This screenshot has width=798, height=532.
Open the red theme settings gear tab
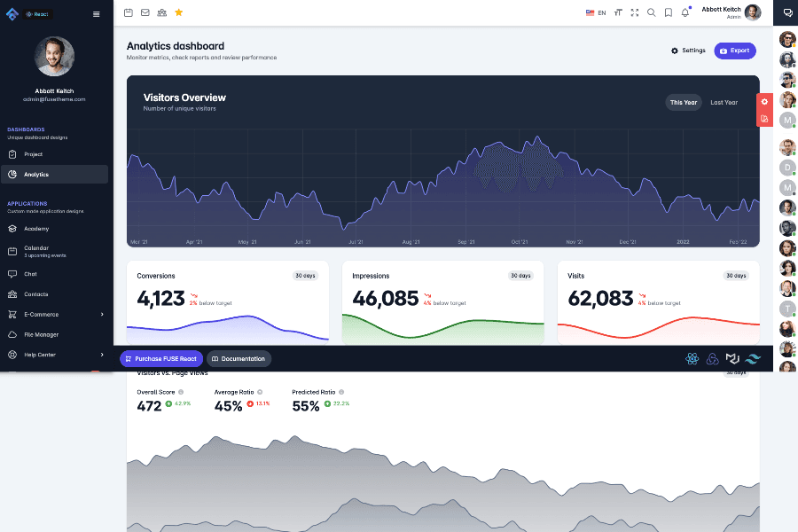pyautogui.click(x=764, y=102)
